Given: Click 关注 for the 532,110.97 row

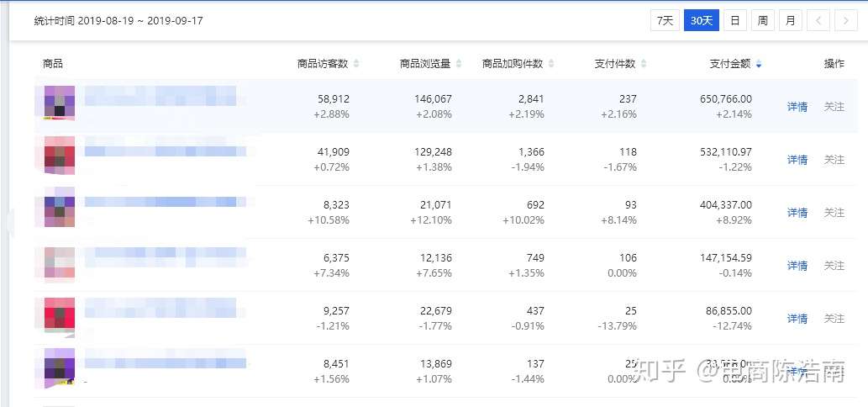Looking at the screenshot, I should tap(834, 160).
